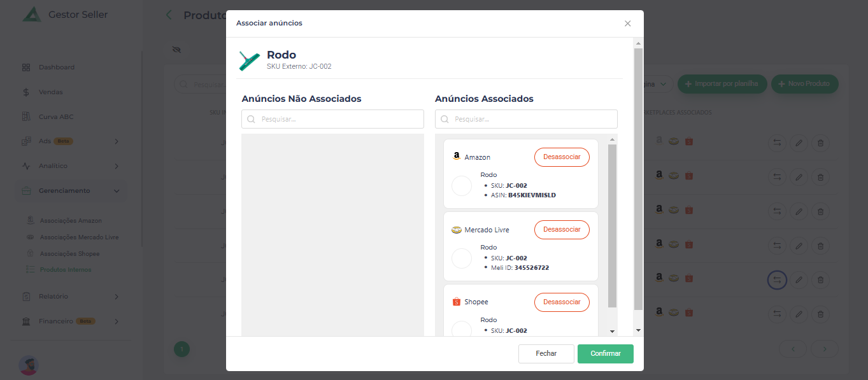Confirm associations with Confirmar button
This screenshot has width=868, height=380.
pyautogui.click(x=605, y=354)
